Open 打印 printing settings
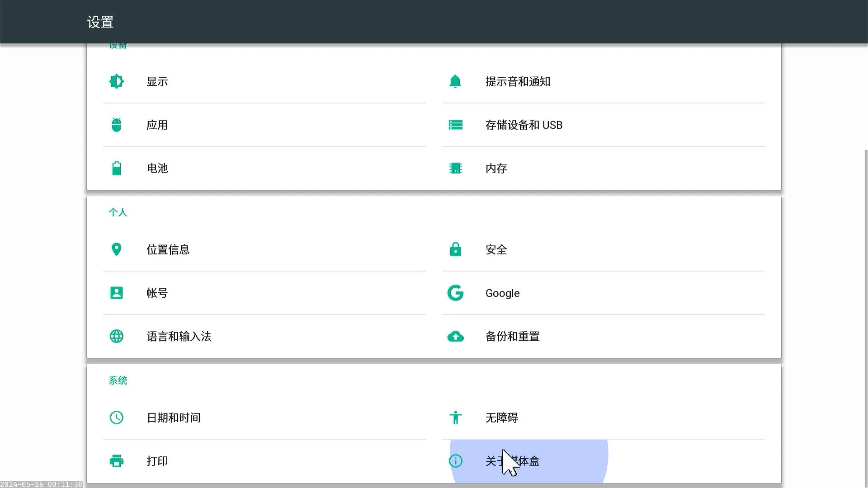Viewport: 868px width, 488px height. point(157,461)
